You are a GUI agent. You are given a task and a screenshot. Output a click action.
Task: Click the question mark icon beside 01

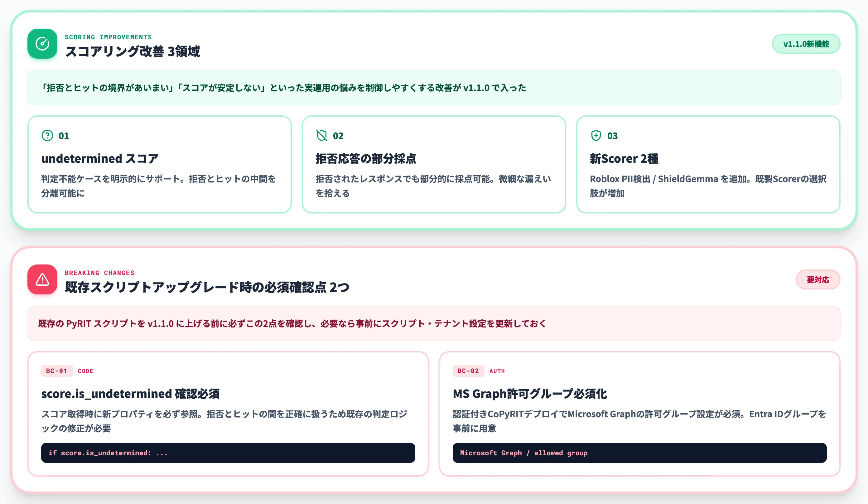click(47, 135)
